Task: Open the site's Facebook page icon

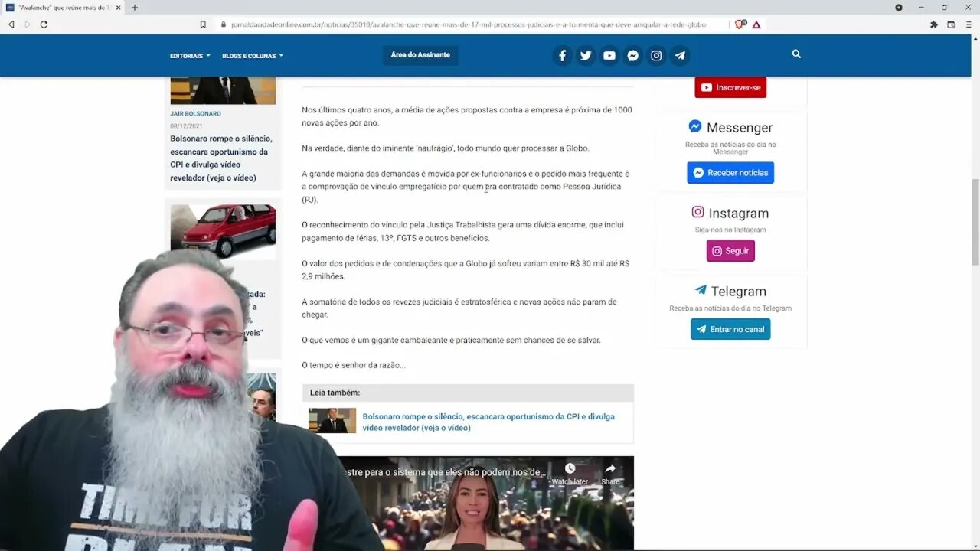Action: (x=562, y=55)
